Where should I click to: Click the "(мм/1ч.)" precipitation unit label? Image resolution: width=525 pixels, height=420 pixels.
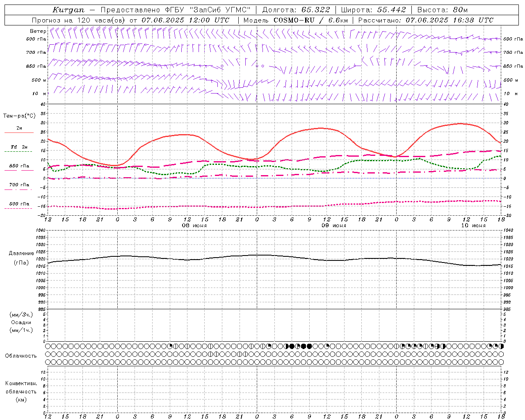pos(21,330)
